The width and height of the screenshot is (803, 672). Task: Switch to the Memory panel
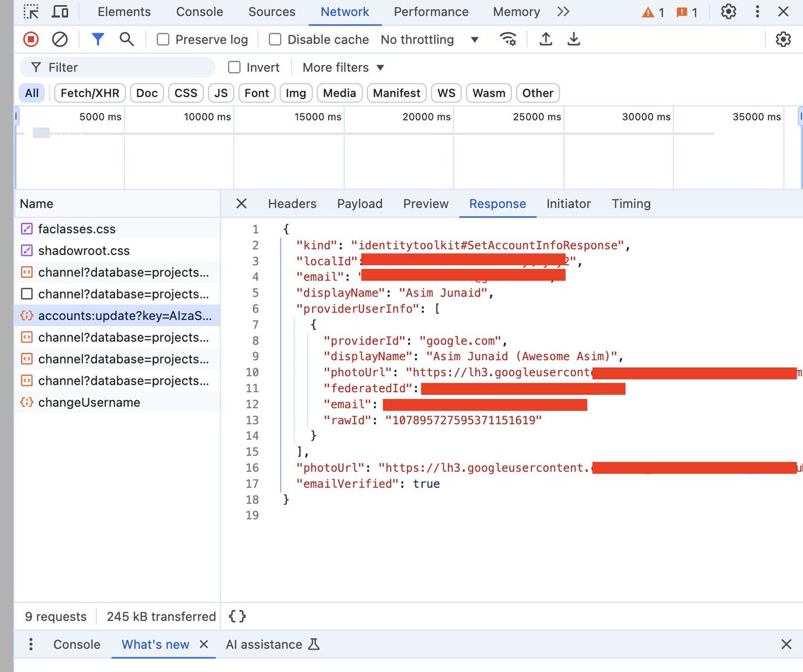516,12
